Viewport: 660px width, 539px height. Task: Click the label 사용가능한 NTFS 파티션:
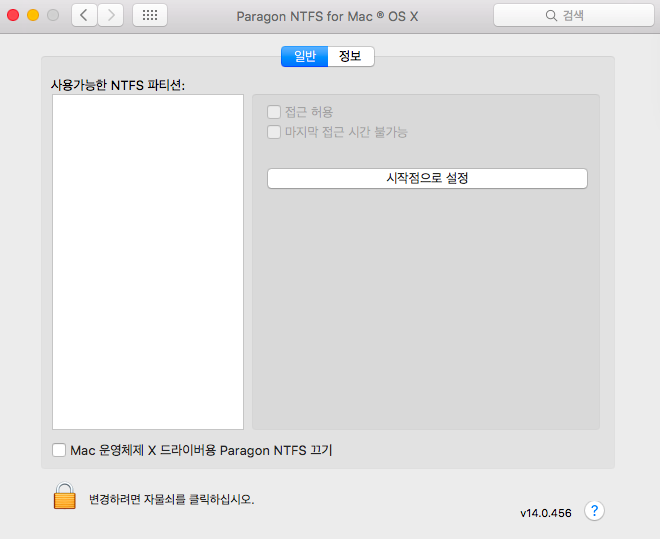click(x=118, y=85)
